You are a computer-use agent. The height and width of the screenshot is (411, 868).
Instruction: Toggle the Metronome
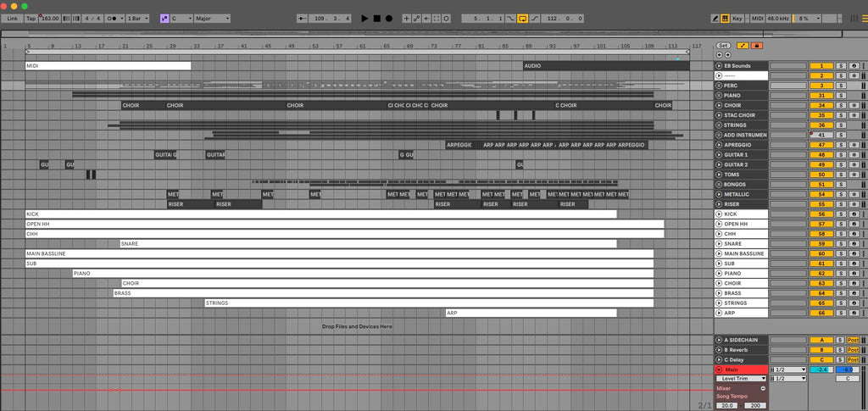111,19
